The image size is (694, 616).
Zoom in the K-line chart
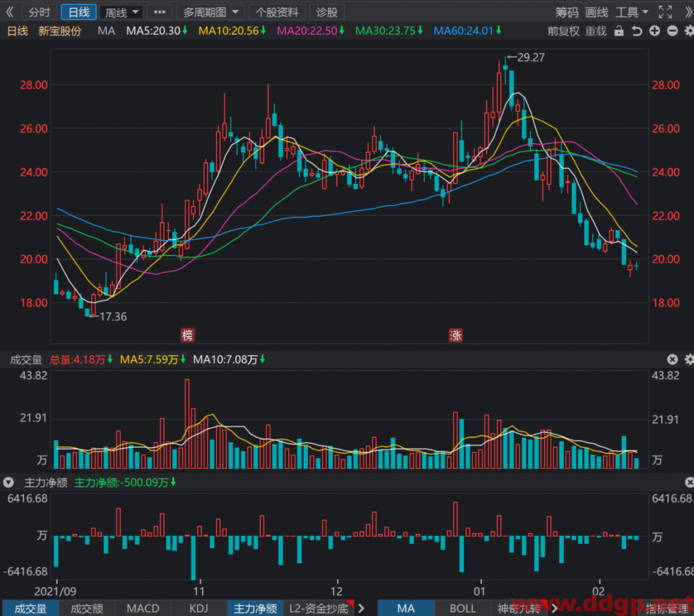[655, 31]
